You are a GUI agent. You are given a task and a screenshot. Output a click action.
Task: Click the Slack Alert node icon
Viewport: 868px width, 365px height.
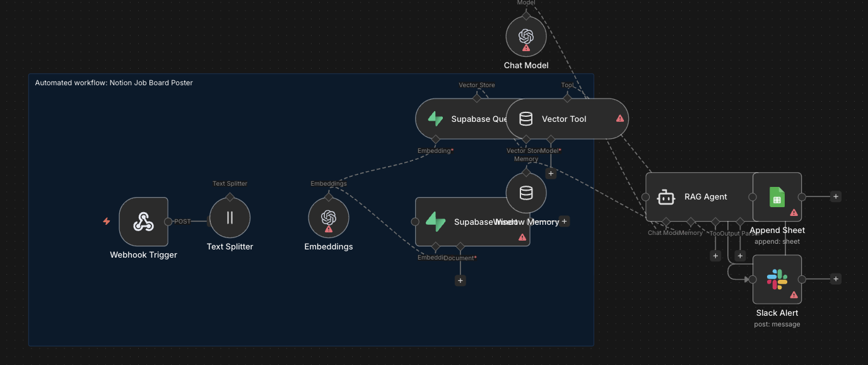pyautogui.click(x=777, y=279)
